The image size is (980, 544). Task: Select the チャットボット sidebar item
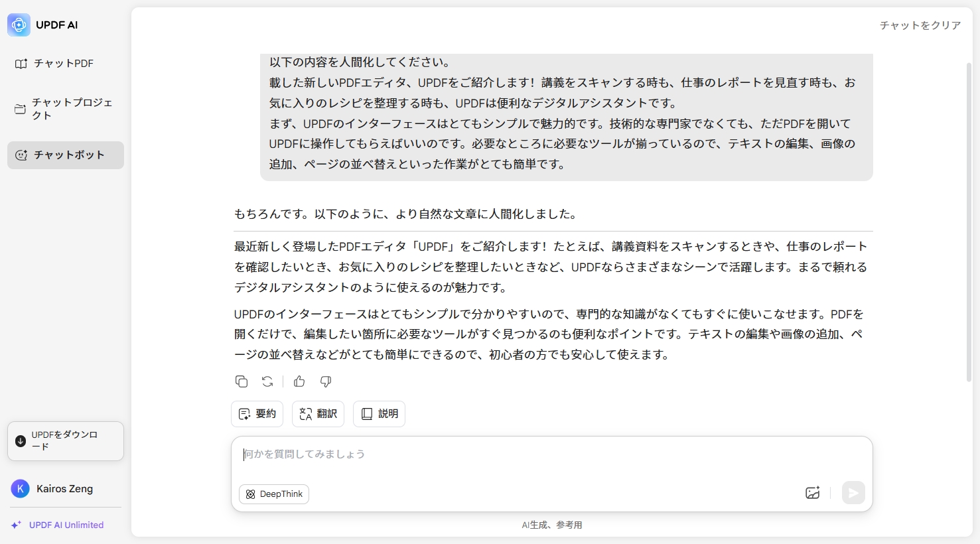click(x=65, y=155)
